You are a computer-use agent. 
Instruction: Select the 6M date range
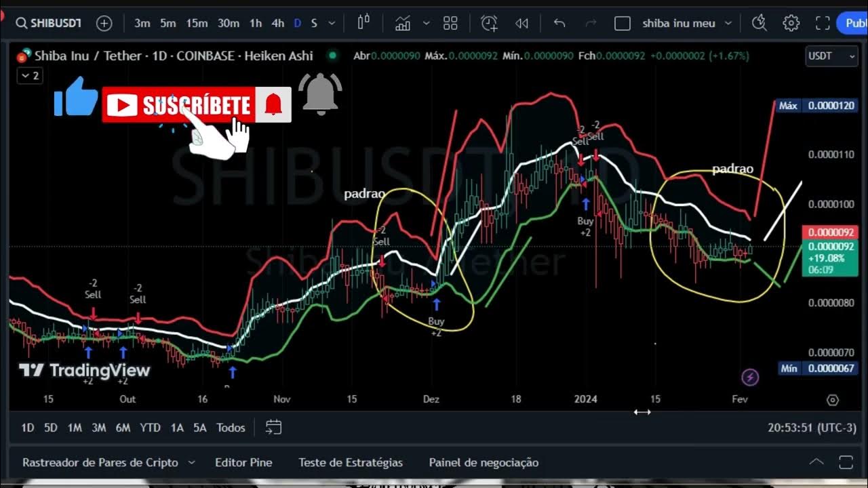[x=123, y=428]
